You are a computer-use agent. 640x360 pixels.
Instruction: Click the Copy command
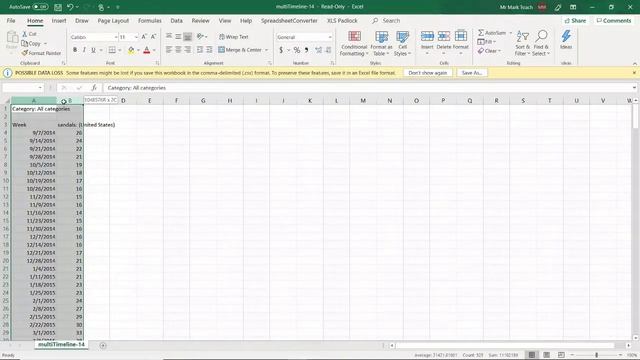[32, 43]
